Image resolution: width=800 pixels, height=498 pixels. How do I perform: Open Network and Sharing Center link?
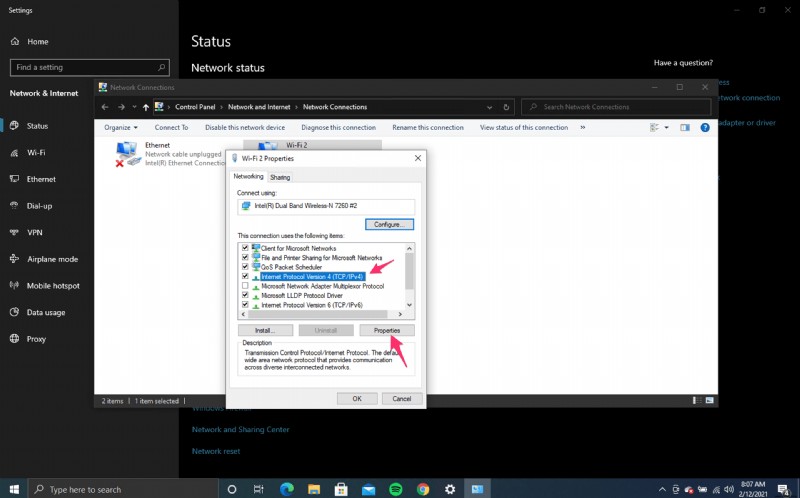tap(240, 430)
